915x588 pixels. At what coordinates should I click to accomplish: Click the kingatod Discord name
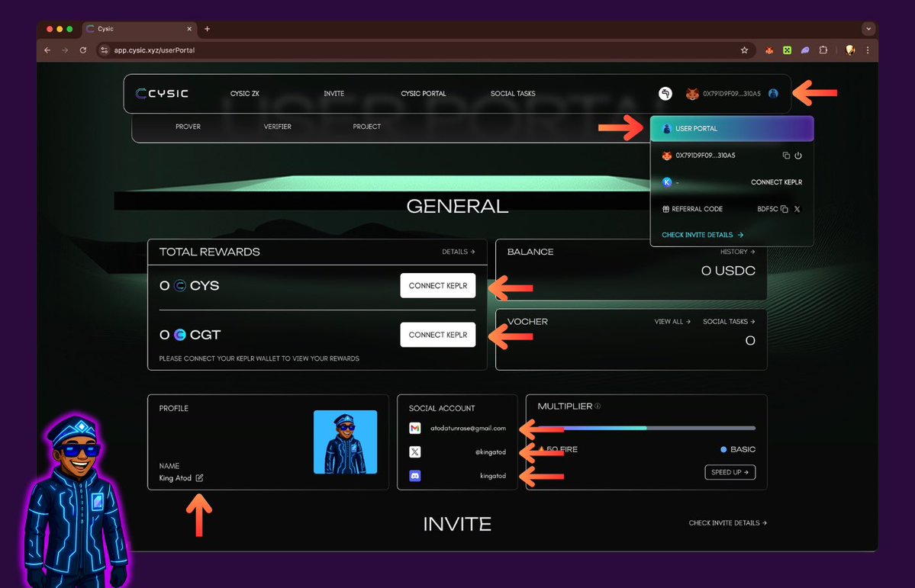point(493,476)
